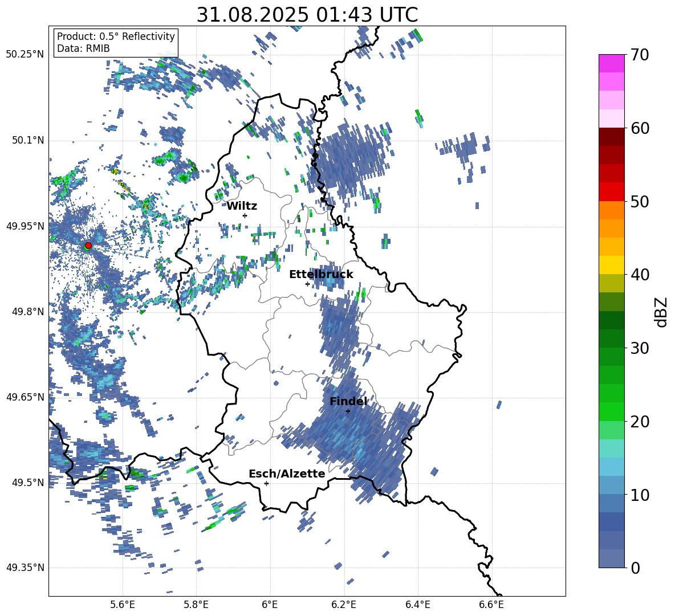Click the red radar site marker
This screenshot has height=616, width=675.
88,245
